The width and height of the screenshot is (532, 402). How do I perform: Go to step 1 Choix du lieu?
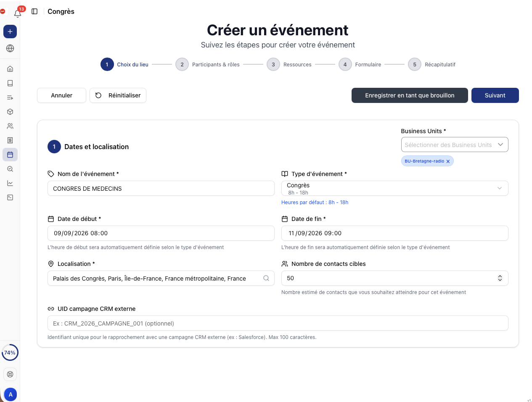pos(124,64)
